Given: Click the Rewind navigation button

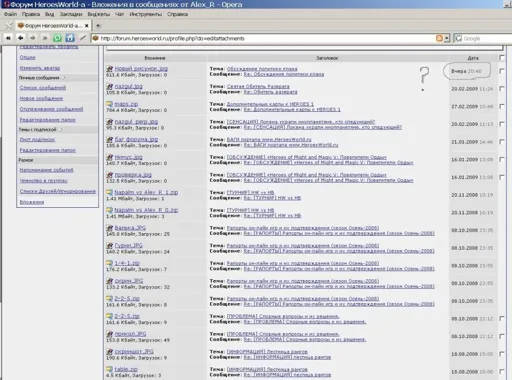Looking at the screenshot, I should coord(8,38).
